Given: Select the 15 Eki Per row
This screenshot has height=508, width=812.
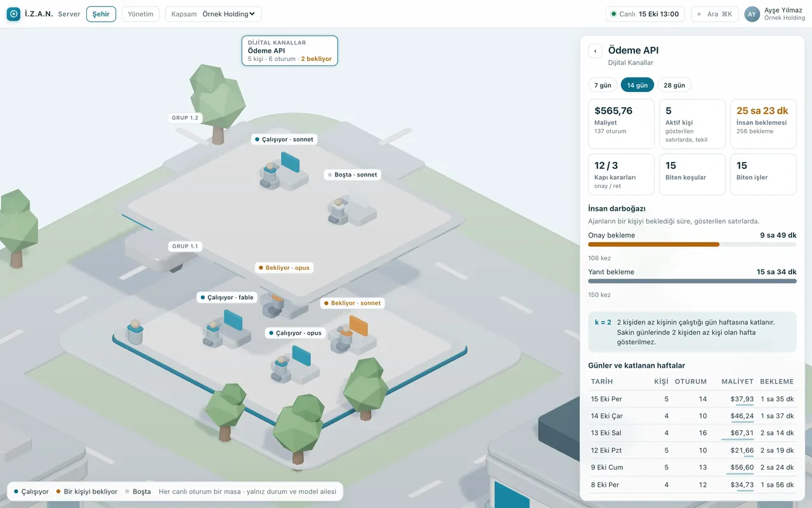Looking at the screenshot, I should pos(692,399).
